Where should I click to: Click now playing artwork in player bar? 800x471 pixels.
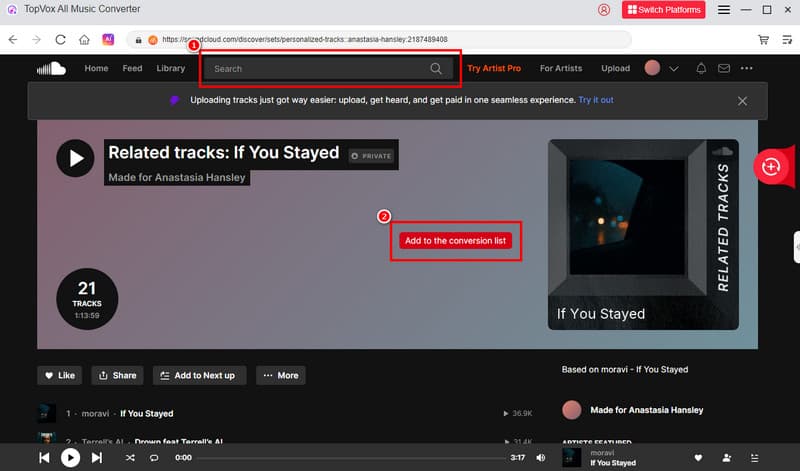[571, 458]
